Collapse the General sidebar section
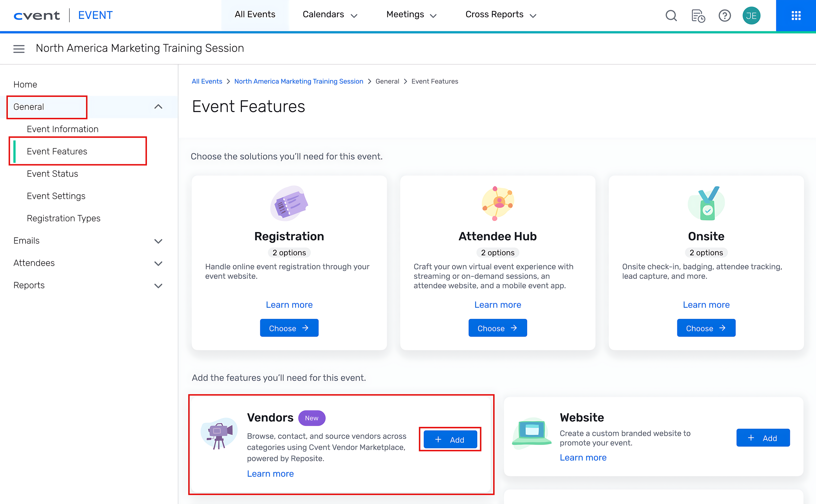The width and height of the screenshot is (816, 504). [158, 107]
